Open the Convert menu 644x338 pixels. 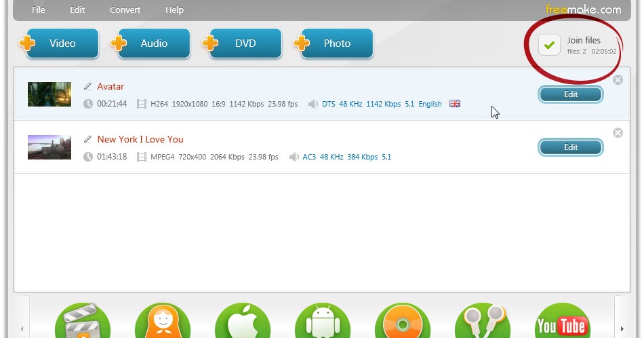click(x=125, y=10)
